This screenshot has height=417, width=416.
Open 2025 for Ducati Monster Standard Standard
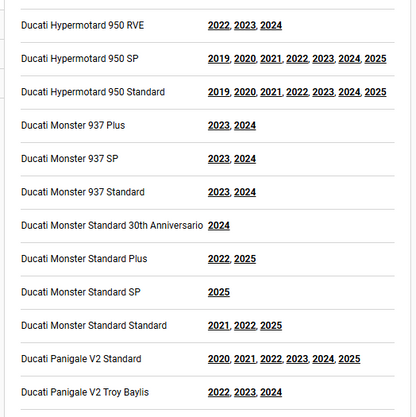(x=271, y=326)
